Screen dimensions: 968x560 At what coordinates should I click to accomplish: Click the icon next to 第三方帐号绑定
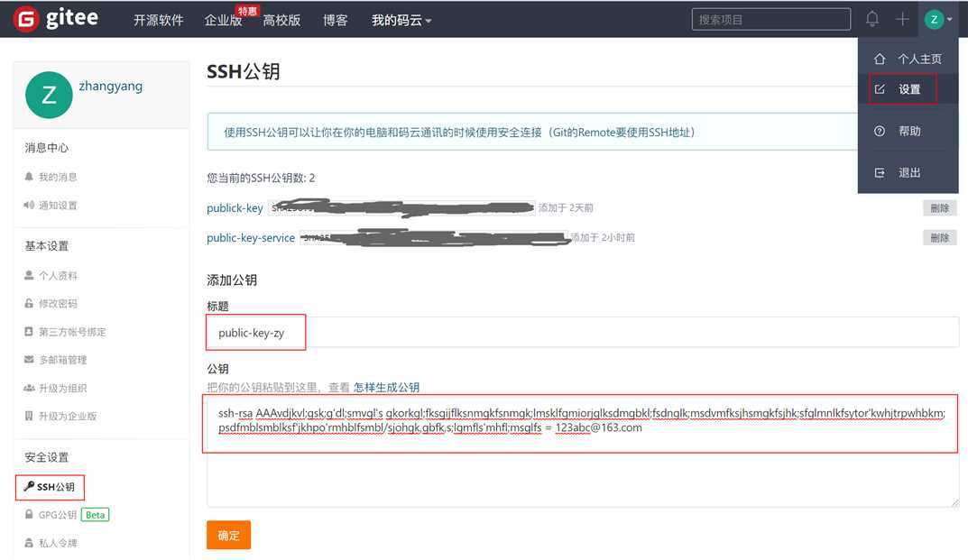(x=28, y=332)
